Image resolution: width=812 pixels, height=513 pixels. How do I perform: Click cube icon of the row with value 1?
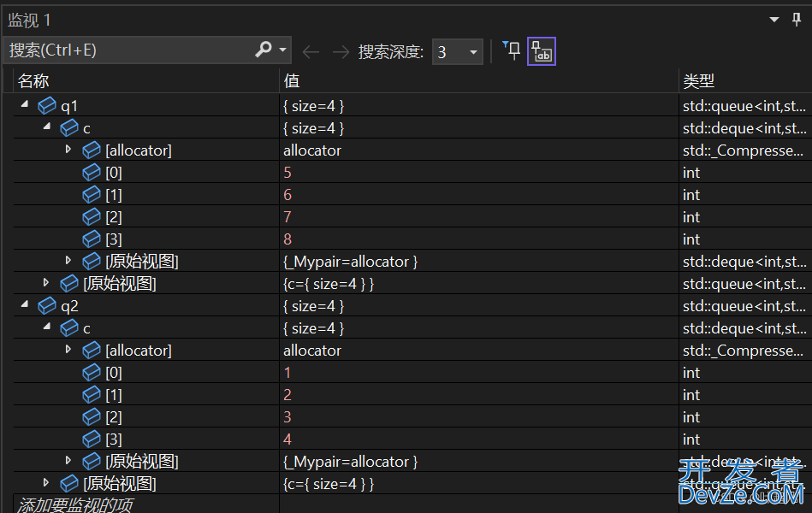coord(92,372)
